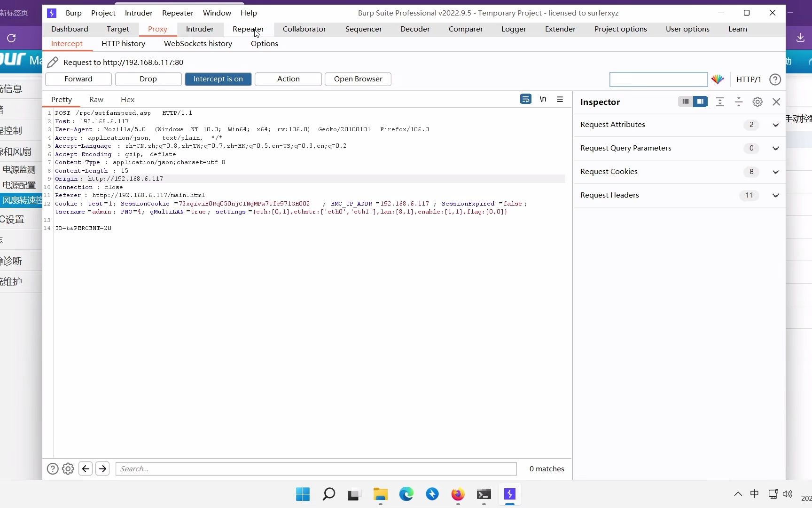Open Inspector settings gear
Viewport: 812px width, 508px height.
(757, 102)
